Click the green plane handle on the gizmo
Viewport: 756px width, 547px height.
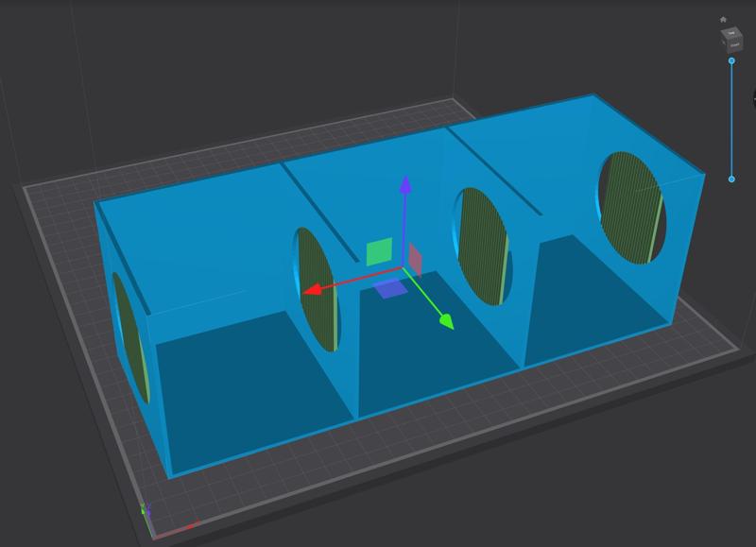click(x=379, y=253)
